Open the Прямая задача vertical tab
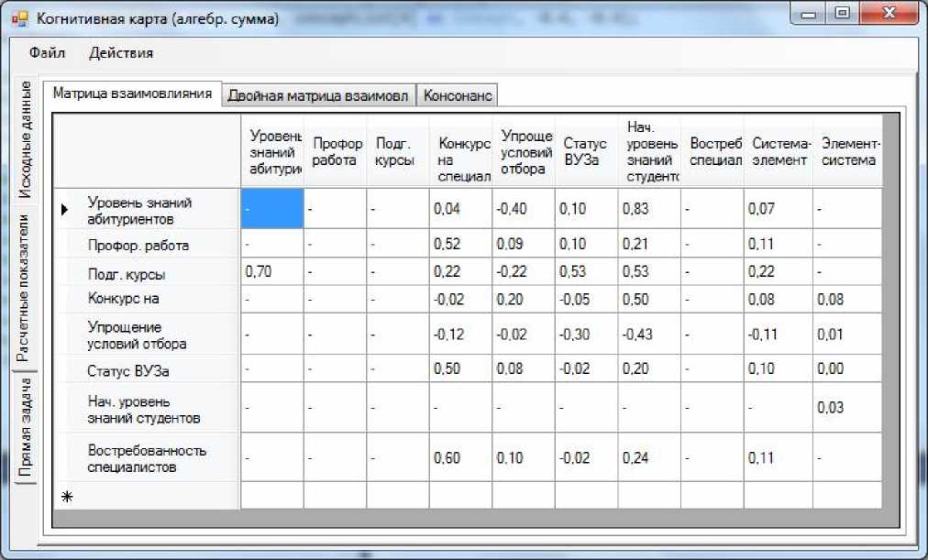The height and width of the screenshot is (560, 928). point(27,428)
